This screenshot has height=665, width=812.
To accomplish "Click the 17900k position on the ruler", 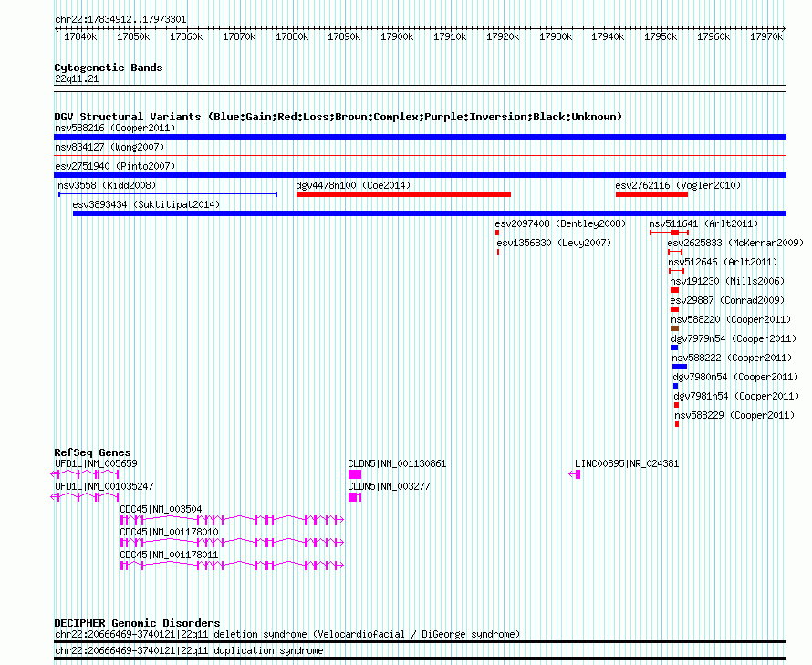I will click(x=397, y=36).
